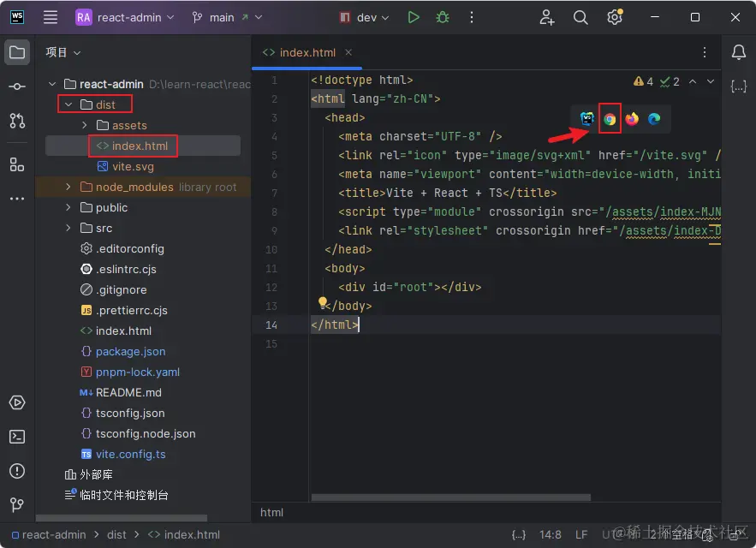Open editor tab options menu
This screenshot has height=548, width=756.
705,52
